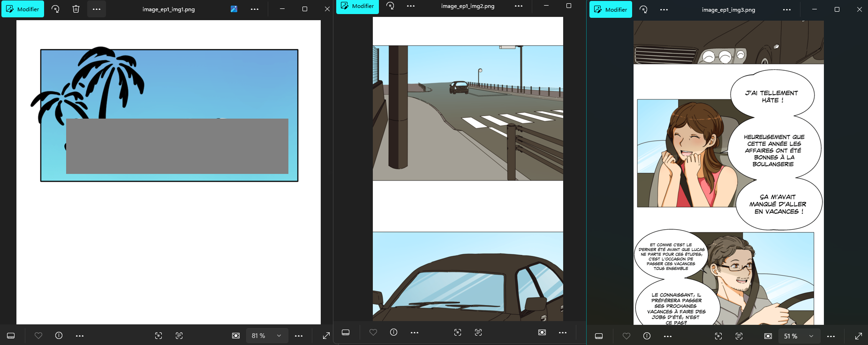868x345 pixels.
Task: Toggle the heart favorite on image_ep1_img3.png
Action: [626, 336]
